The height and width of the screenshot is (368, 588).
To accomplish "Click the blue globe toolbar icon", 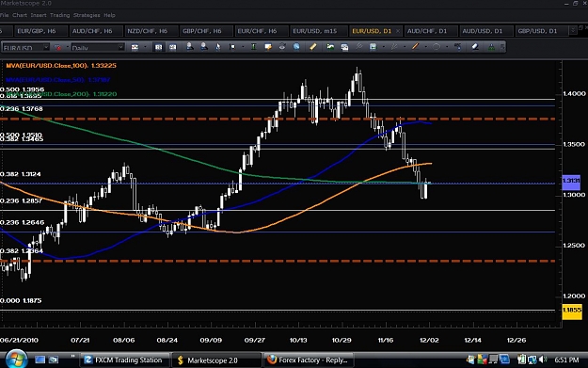I will (x=296, y=47).
